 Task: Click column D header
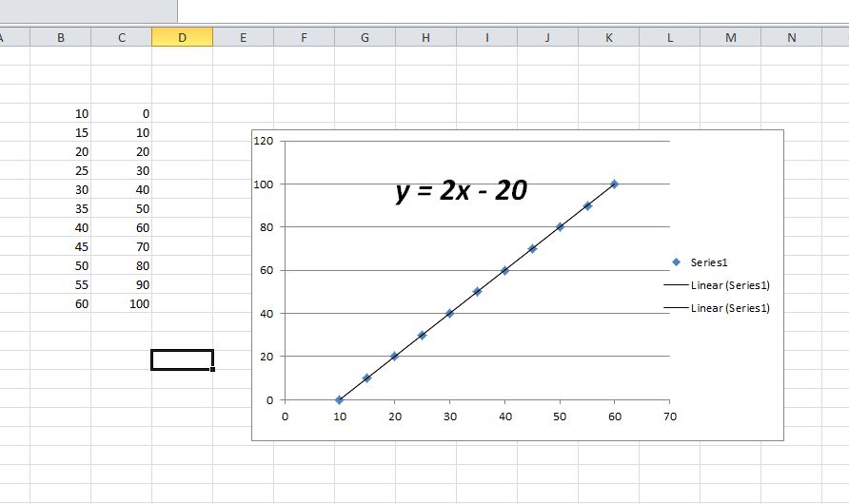point(182,37)
